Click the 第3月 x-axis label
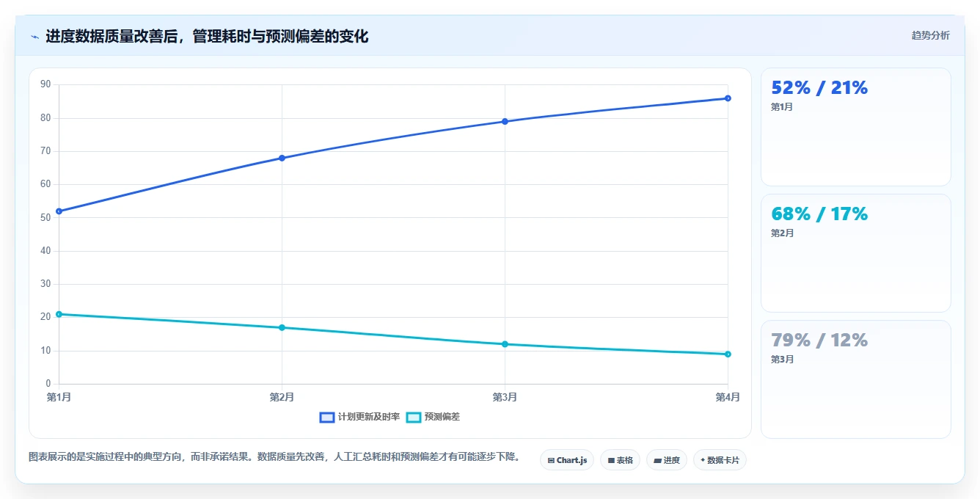The height and width of the screenshot is (499, 980). [505, 397]
